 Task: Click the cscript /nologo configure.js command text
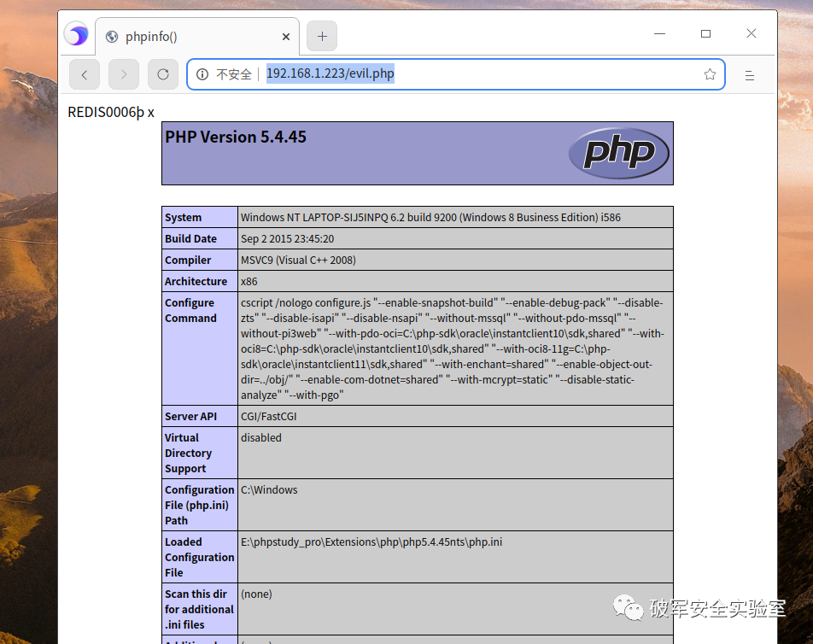(452, 348)
